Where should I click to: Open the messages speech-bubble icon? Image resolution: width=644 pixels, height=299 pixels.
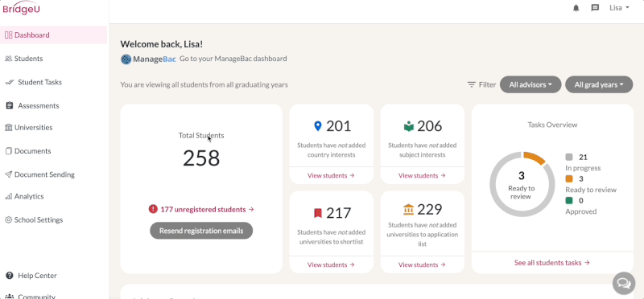[595, 8]
